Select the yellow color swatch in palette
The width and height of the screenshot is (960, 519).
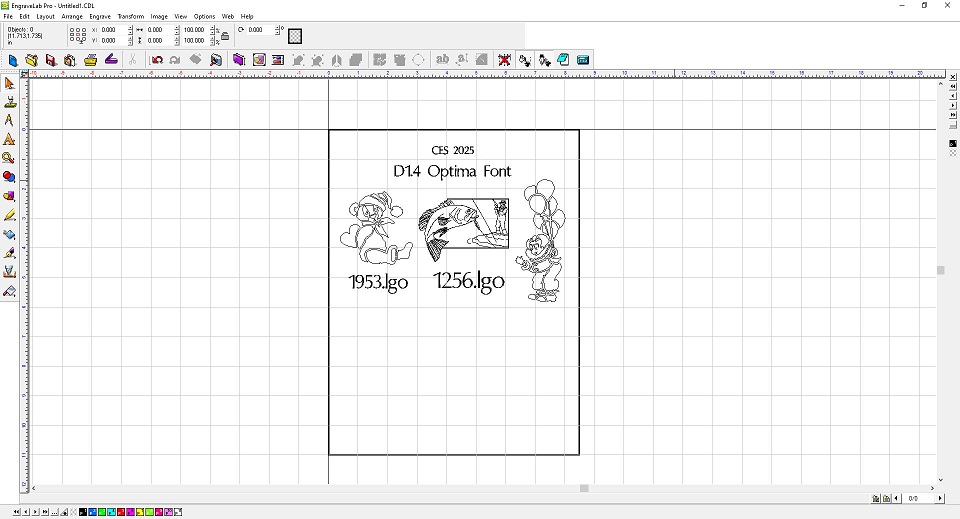[140, 512]
